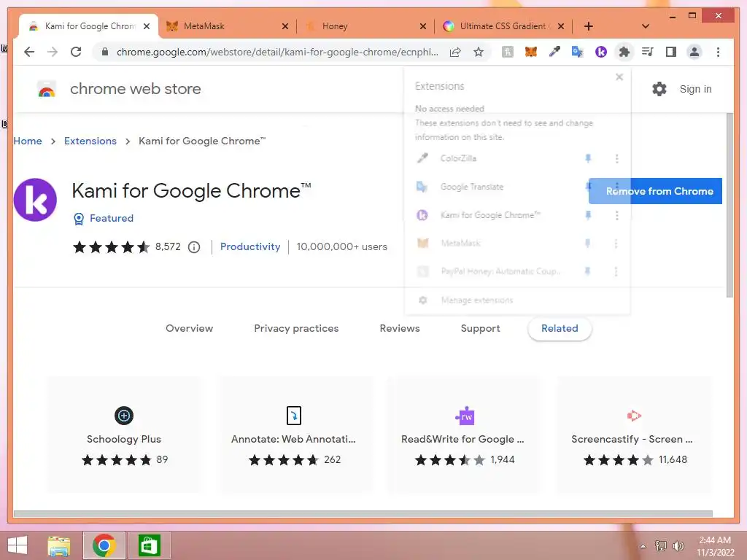Image resolution: width=747 pixels, height=560 pixels.
Task: Click the horizontal scrollbar at bottom
Action: [363, 514]
